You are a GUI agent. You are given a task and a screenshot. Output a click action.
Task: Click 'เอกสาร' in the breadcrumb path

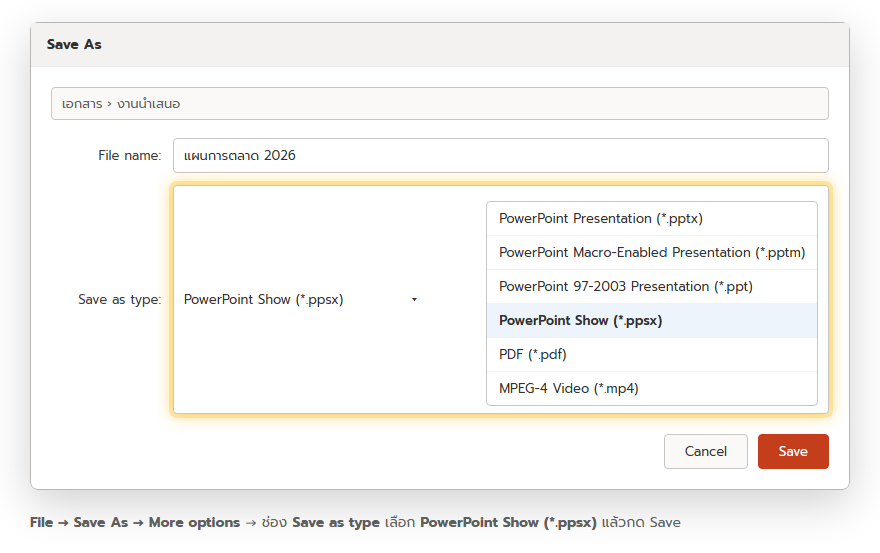(x=82, y=104)
